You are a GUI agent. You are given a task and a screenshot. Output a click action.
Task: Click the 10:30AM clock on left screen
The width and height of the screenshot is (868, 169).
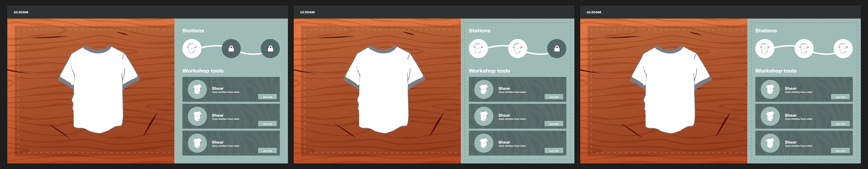21,12
